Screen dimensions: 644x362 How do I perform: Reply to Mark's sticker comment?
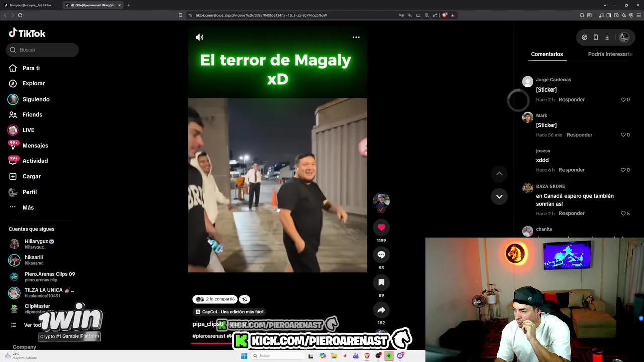[579, 135]
